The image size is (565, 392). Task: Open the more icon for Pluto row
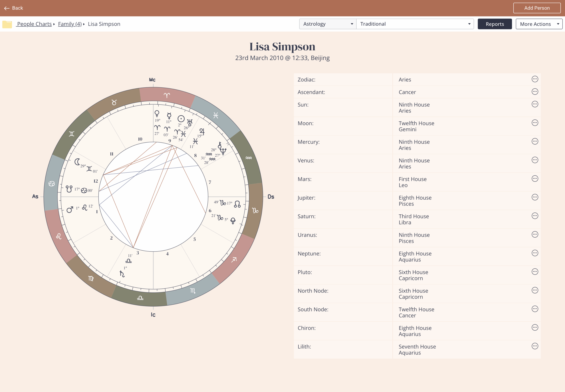pyautogui.click(x=535, y=272)
